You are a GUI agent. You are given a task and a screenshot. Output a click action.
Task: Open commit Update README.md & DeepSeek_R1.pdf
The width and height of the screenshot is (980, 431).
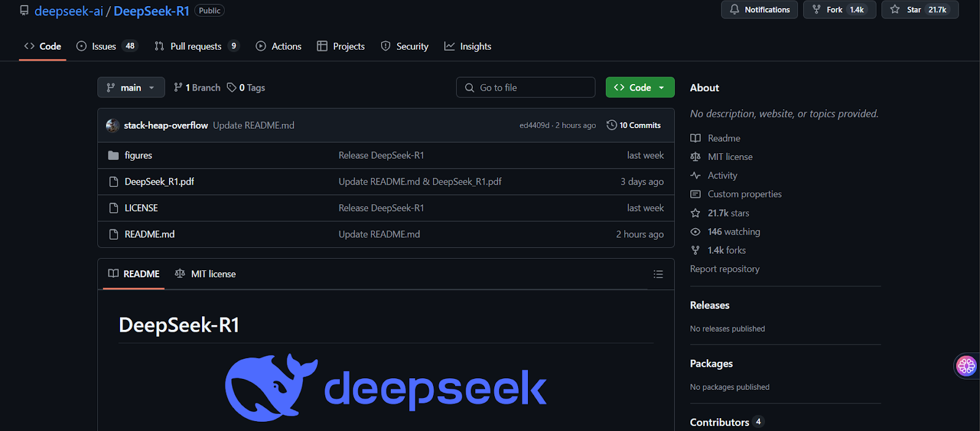click(x=420, y=182)
